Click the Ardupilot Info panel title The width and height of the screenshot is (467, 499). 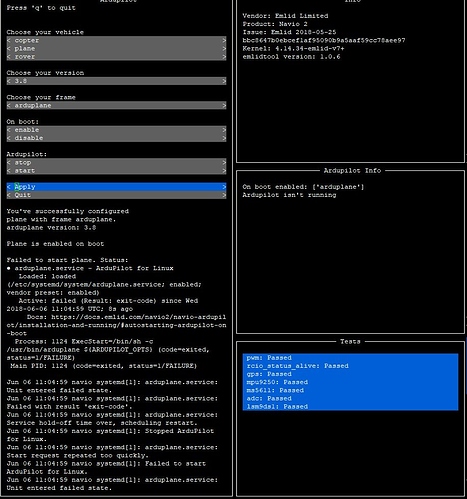[352, 170]
